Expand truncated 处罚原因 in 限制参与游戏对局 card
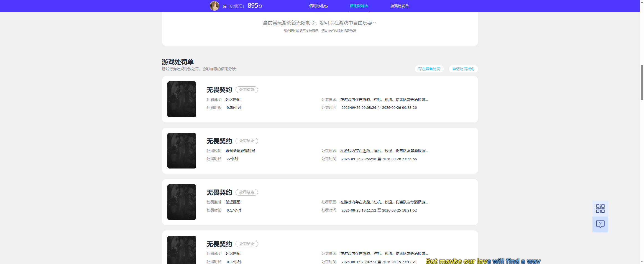This screenshot has height=264, width=644. pos(384,151)
